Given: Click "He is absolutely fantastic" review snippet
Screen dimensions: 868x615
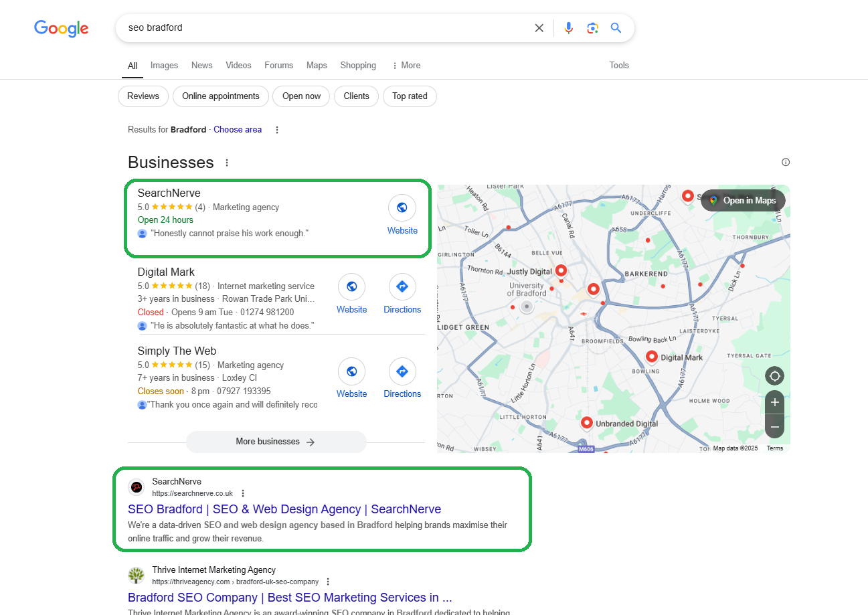Looking at the screenshot, I should coord(232,326).
